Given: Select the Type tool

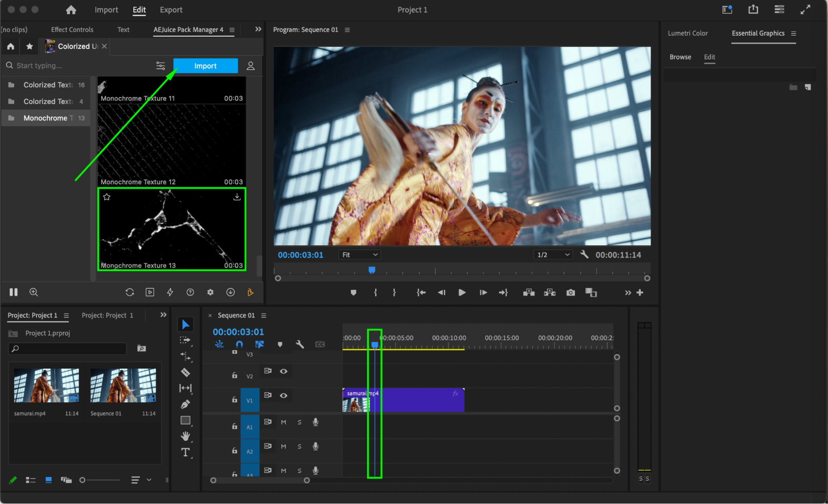Looking at the screenshot, I should (x=185, y=452).
